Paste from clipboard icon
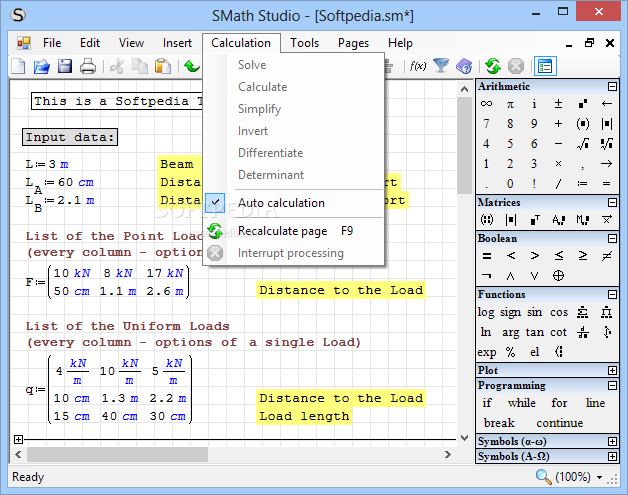 (163, 66)
